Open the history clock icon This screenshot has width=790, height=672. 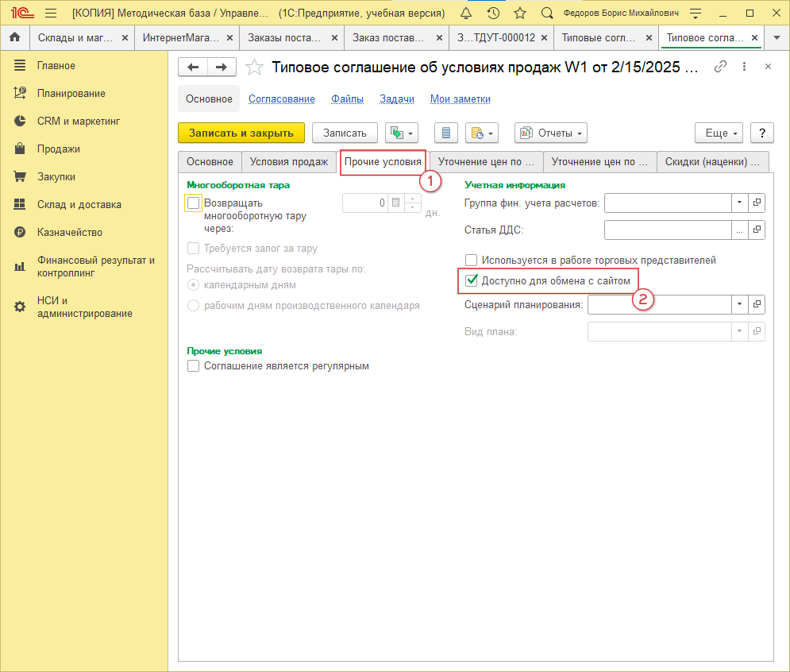(x=493, y=14)
